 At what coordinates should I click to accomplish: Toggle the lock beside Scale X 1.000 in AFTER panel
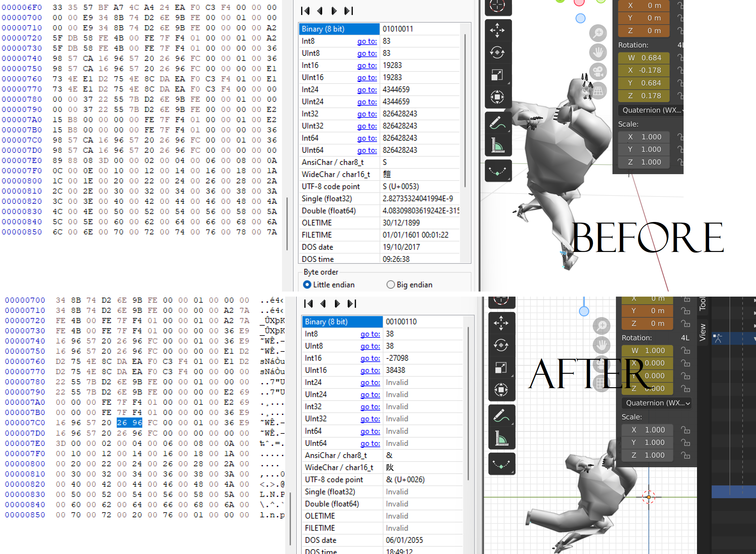(686, 430)
